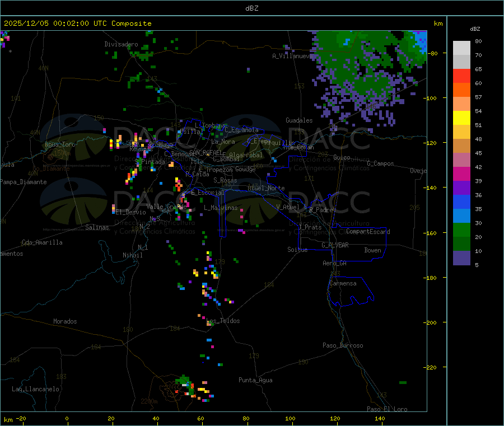Click the Bowen place label

tap(373, 250)
